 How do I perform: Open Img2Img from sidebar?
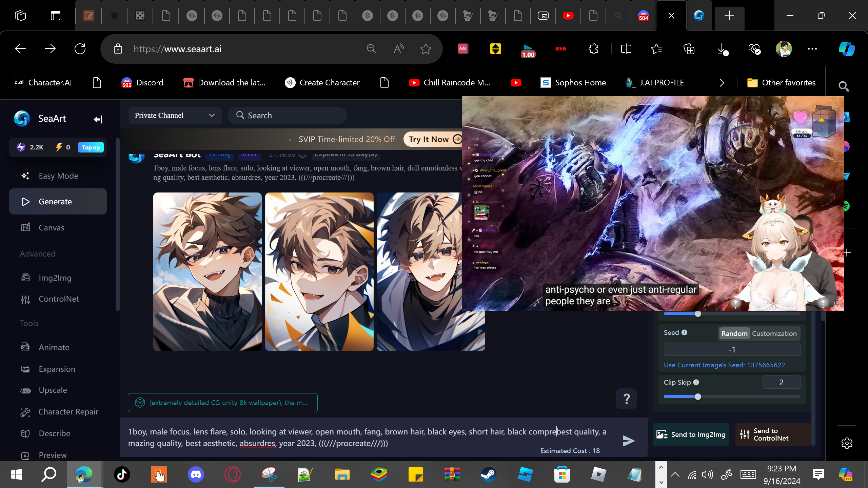58,278
